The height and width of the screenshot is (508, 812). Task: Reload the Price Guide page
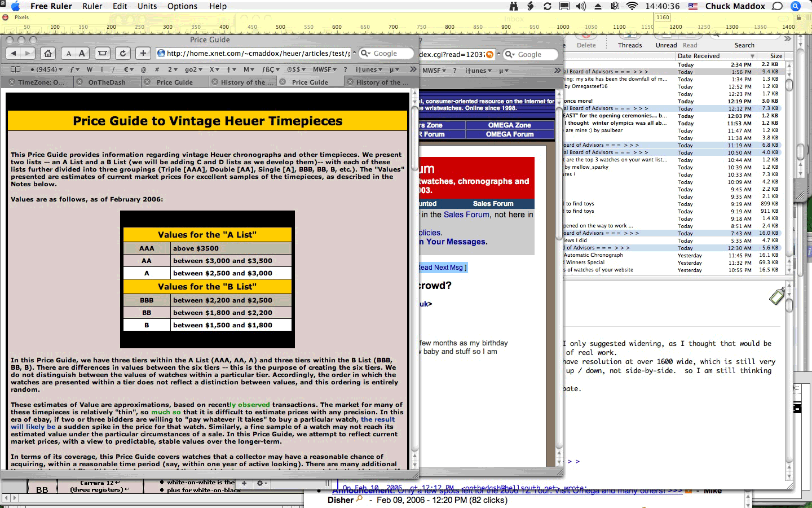coord(122,53)
